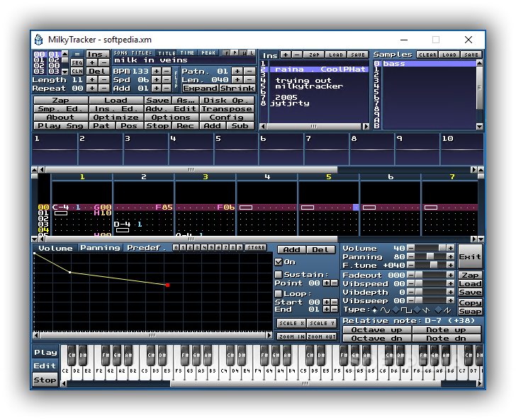
Task: Click the song title field 'milk in veins'
Action: tap(184, 60)
